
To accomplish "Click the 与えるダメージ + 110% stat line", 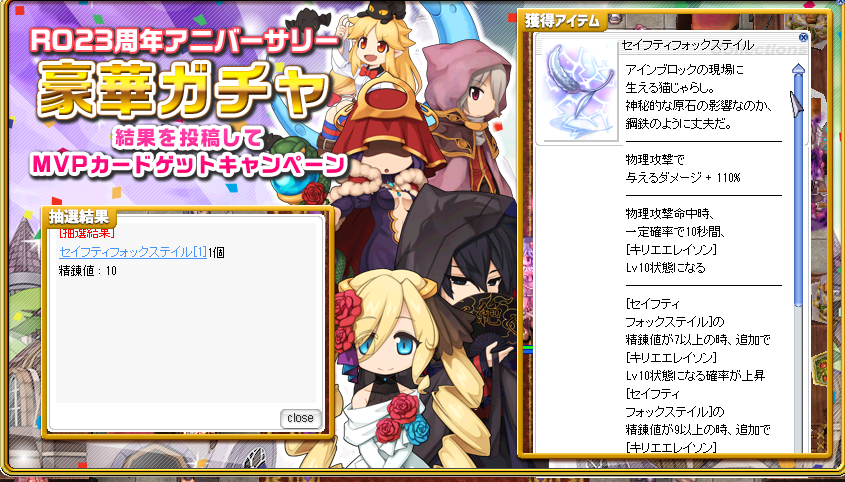I will point(683,177).
